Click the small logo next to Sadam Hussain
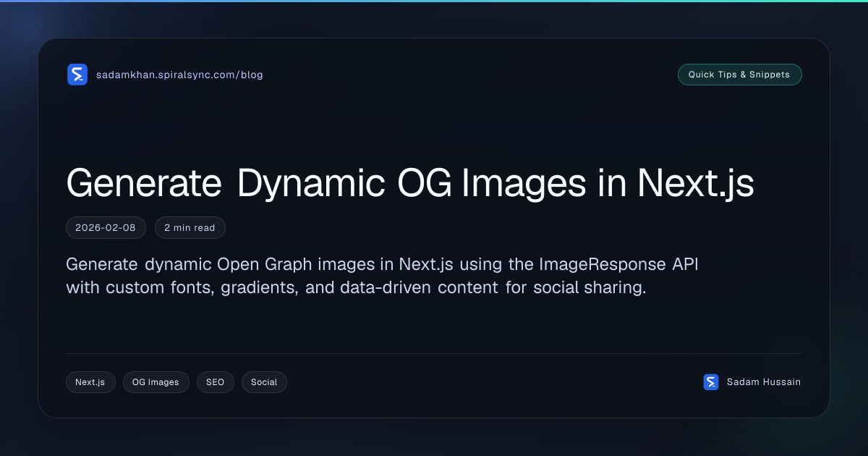The height and width of the screenshot is (456, 868). point(711,382)
